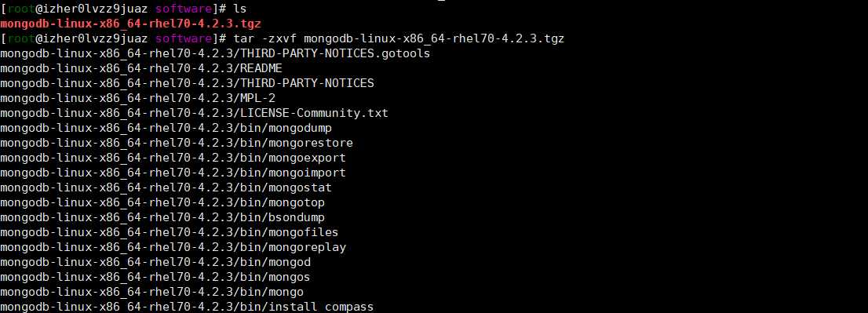Click the MPL-2 output line
The width and height of the screenshot is (868, 313).
pos(138,98)
